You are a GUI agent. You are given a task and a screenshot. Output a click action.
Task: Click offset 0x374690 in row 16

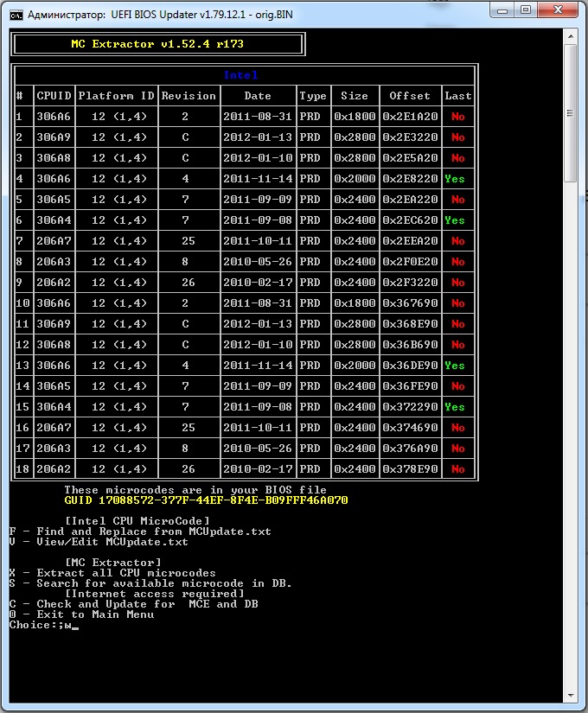point(410,428)
